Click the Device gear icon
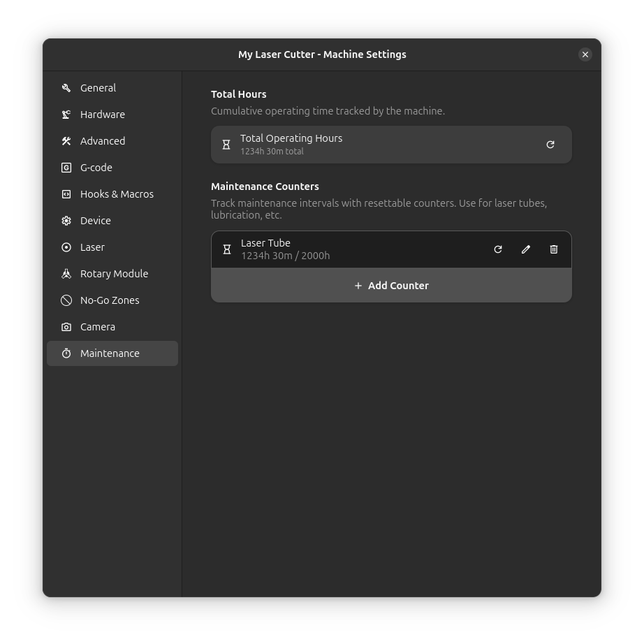 (66, 221)
